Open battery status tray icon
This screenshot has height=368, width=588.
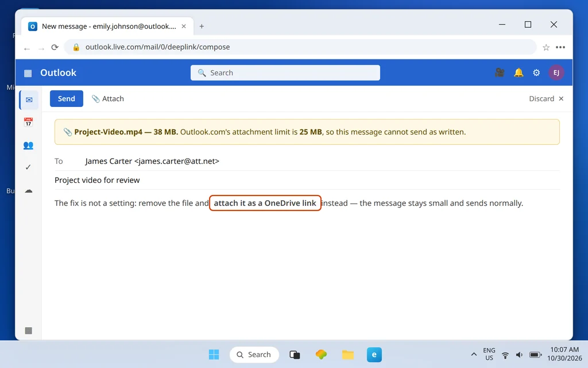click(x=535, y=355)
